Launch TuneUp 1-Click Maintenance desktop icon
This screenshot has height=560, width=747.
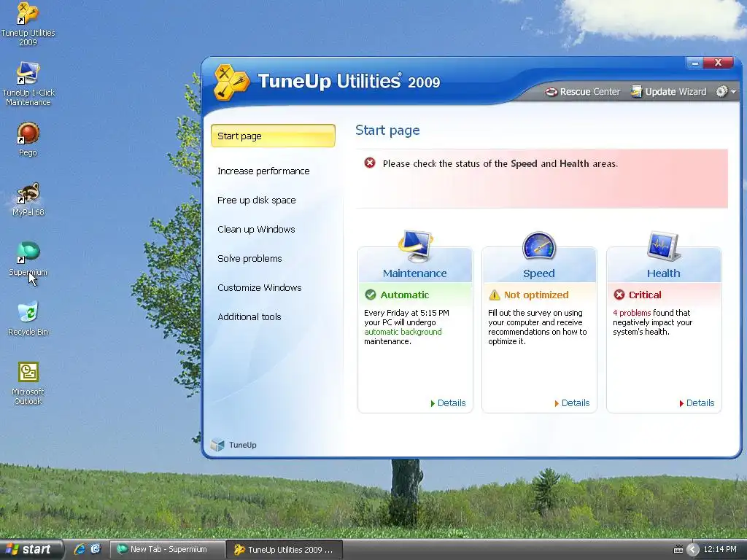(x=28, y=83)
